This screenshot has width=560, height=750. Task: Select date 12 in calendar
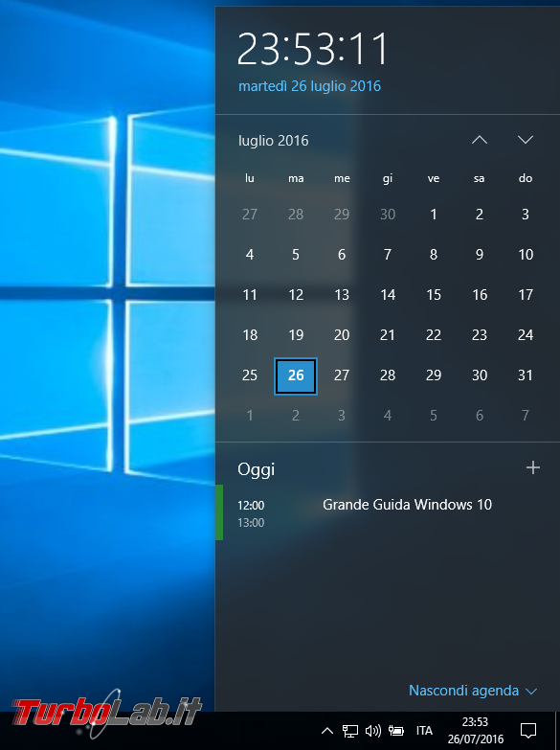[x=296, y=295]
